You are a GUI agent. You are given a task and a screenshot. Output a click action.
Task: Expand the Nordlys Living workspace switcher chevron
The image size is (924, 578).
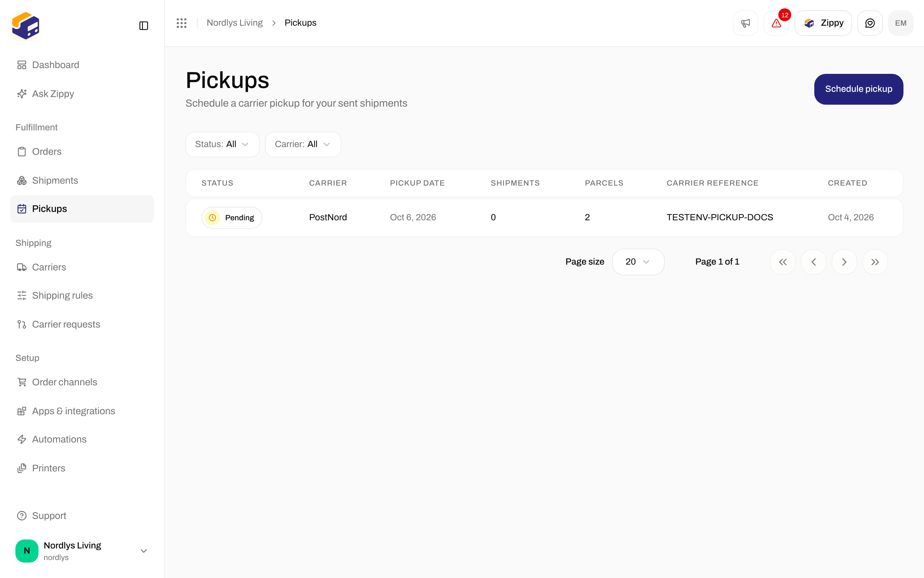[143, 551]
